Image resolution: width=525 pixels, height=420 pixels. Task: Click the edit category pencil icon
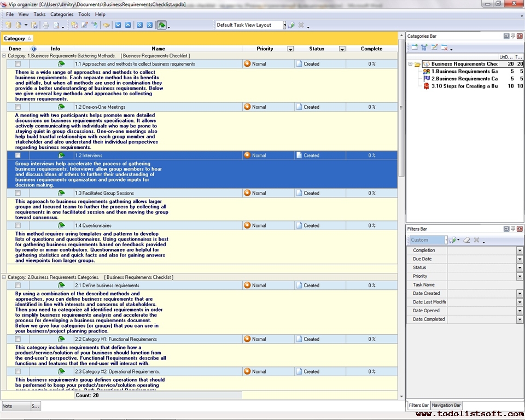pyautogui.click(x=434, y=48)
